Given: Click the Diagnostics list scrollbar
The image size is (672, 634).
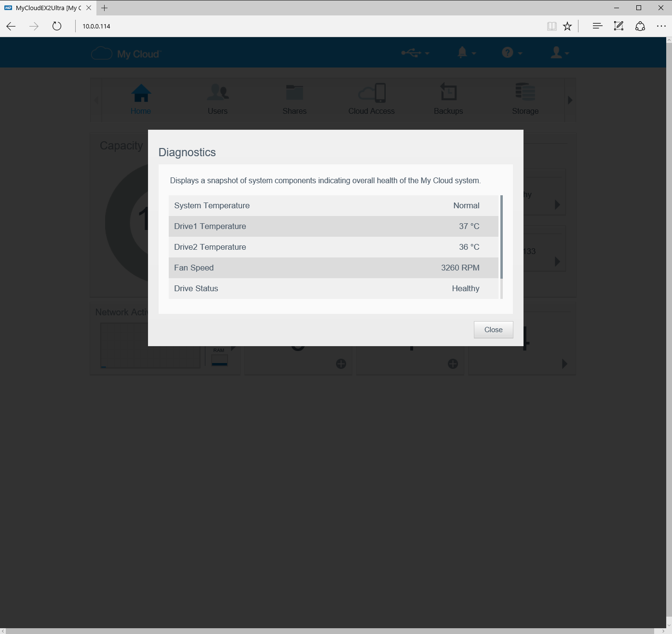Looking at the screenshot, I should tap(501, 236).
